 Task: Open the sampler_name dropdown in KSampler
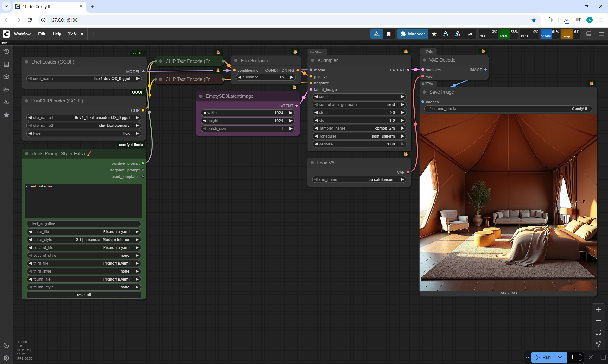click(x=359, y=128)
